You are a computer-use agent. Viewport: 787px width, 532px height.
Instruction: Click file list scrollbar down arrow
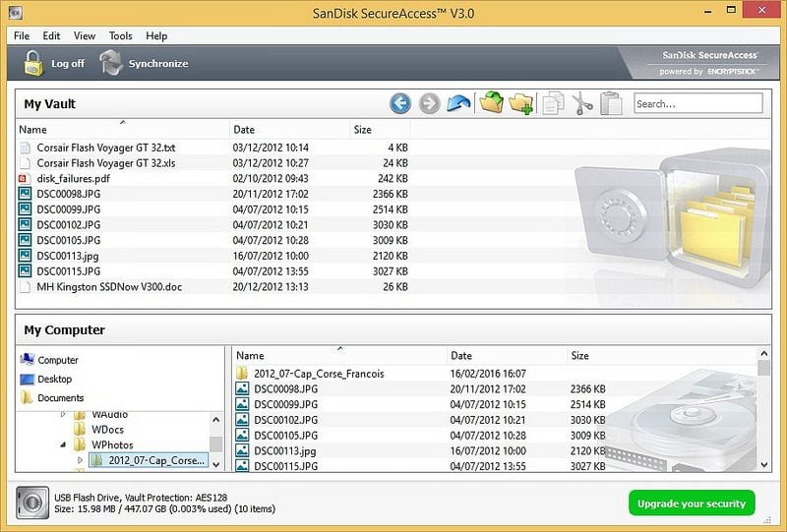click(764, 465)
